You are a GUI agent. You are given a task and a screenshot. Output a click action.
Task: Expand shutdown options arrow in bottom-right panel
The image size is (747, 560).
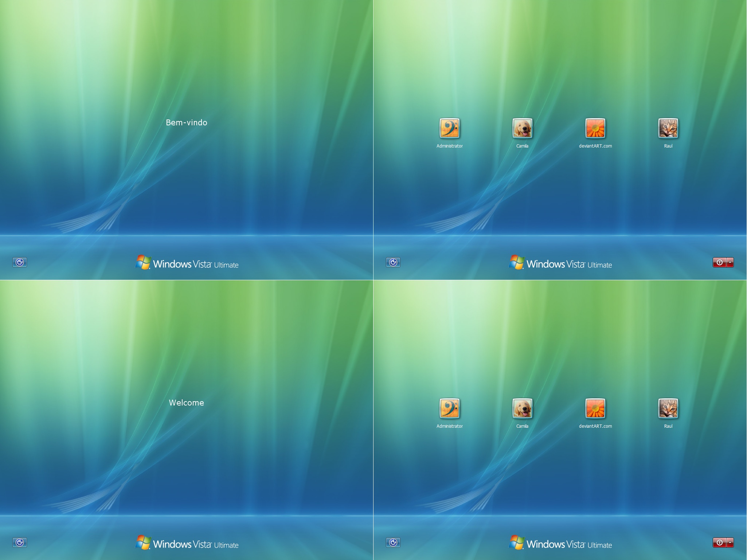(730, 543)
